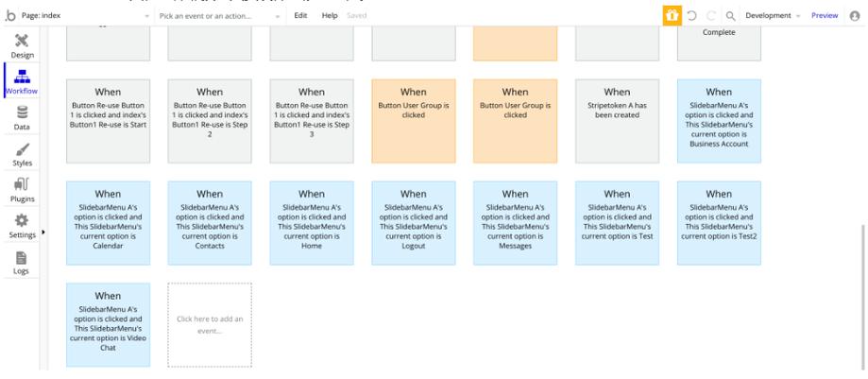Go to Styles panel
The height and width of the screenshot is (379, 868).
tap(23, 154)
